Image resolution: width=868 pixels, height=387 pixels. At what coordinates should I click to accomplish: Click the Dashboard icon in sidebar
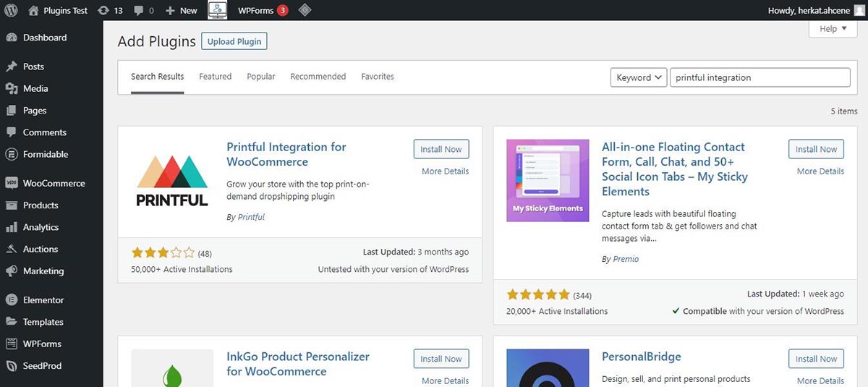coord(11,38)
